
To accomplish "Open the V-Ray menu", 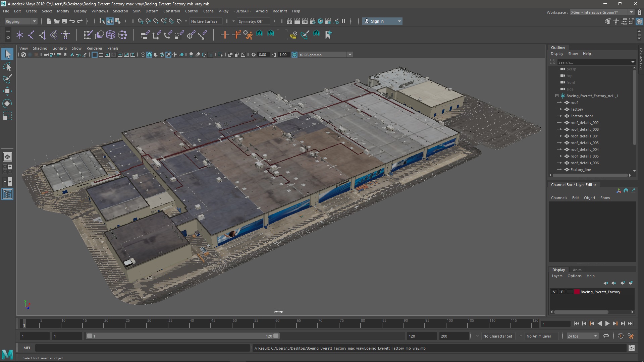I will coord(223,11).
